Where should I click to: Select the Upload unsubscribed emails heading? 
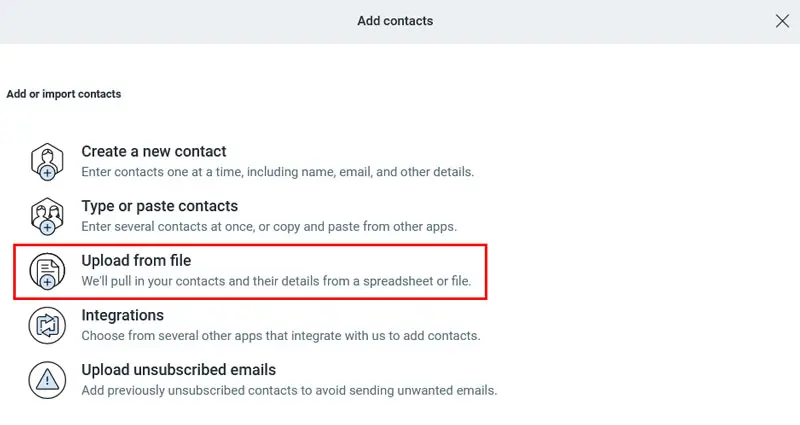179,370
